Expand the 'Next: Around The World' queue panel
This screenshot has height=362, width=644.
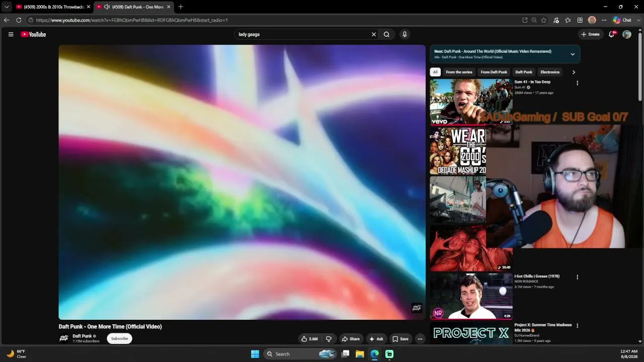[573, 54]
